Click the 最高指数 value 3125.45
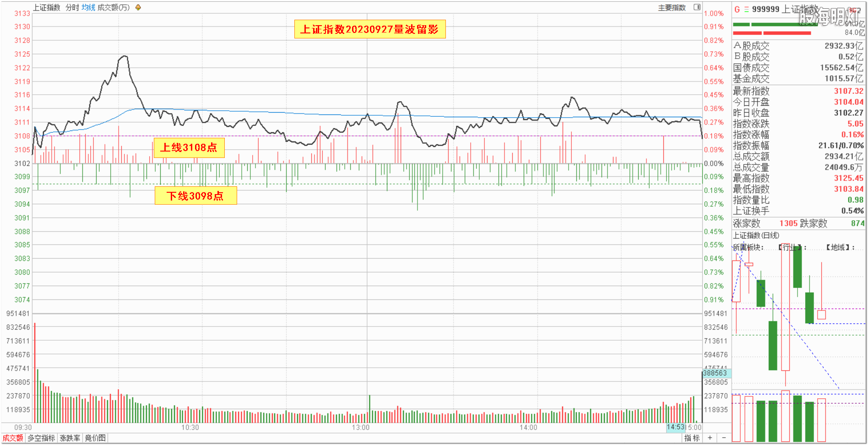This screenshot has height=445, width=868. coord(848,178)
